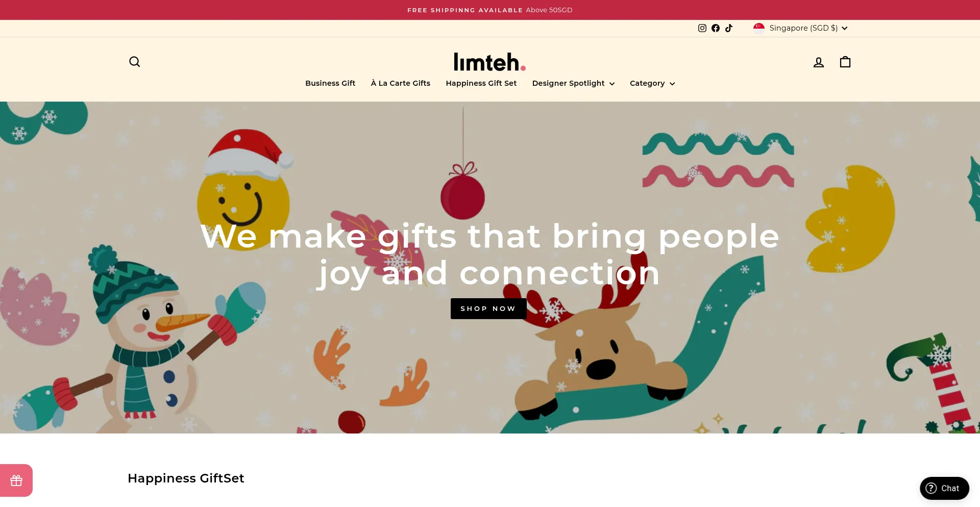The width and height of the screenshot is (980, 507).
Task: Open the shopping bag cart icon
Action: point(845,62)
